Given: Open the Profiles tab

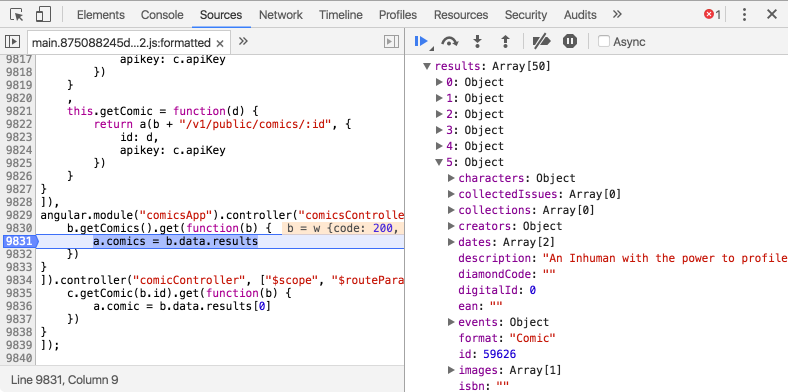Looking at the screenshot, I should 398,15.
